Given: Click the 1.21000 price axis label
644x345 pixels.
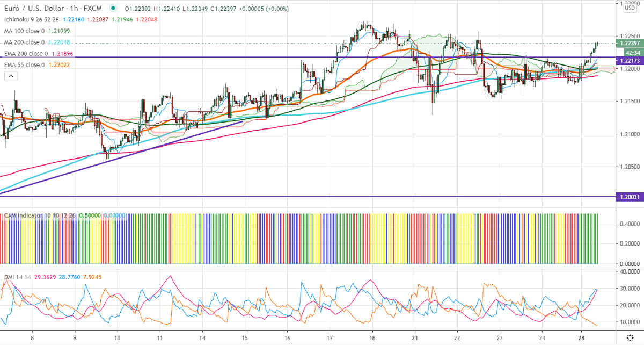Looking at the screenshot, I should coord(631,134).
